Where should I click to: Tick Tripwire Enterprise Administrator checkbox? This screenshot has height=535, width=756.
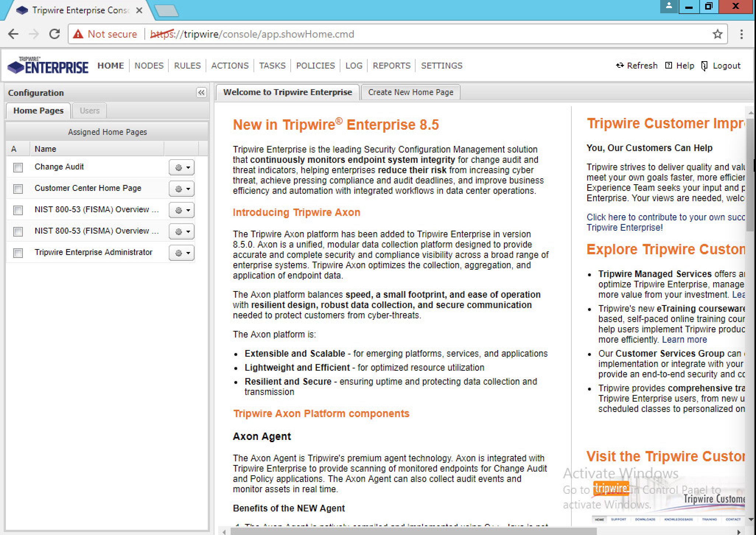pos(18,253)
